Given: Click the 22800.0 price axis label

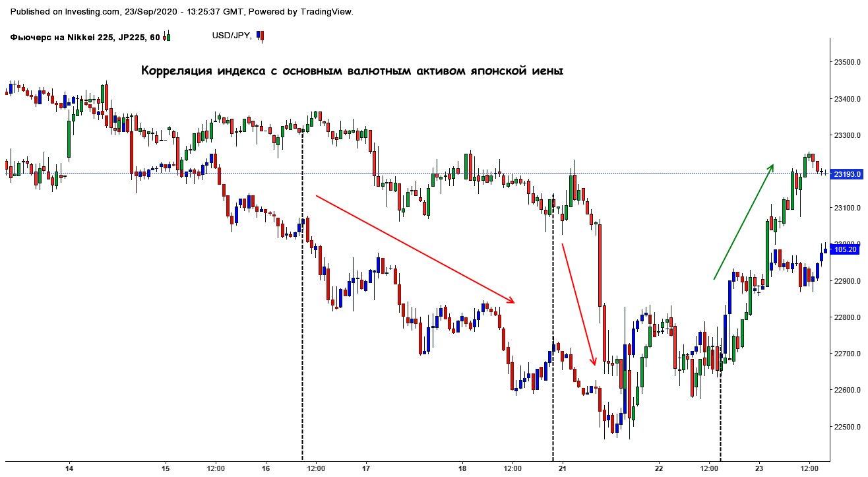Looking at the screenshot, I should click(x=848, y=317).
